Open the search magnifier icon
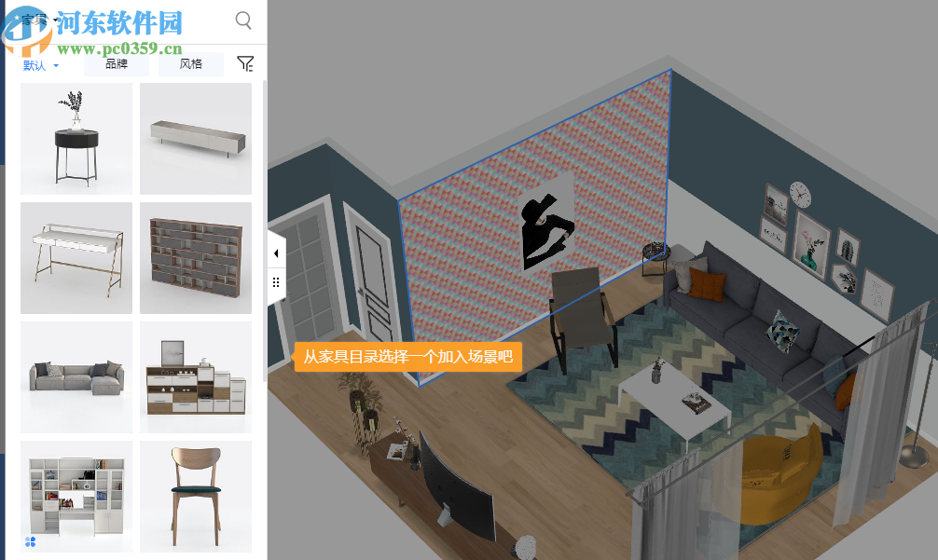The height and width of the screenshot is (560, 938). (x=242, y=20)
